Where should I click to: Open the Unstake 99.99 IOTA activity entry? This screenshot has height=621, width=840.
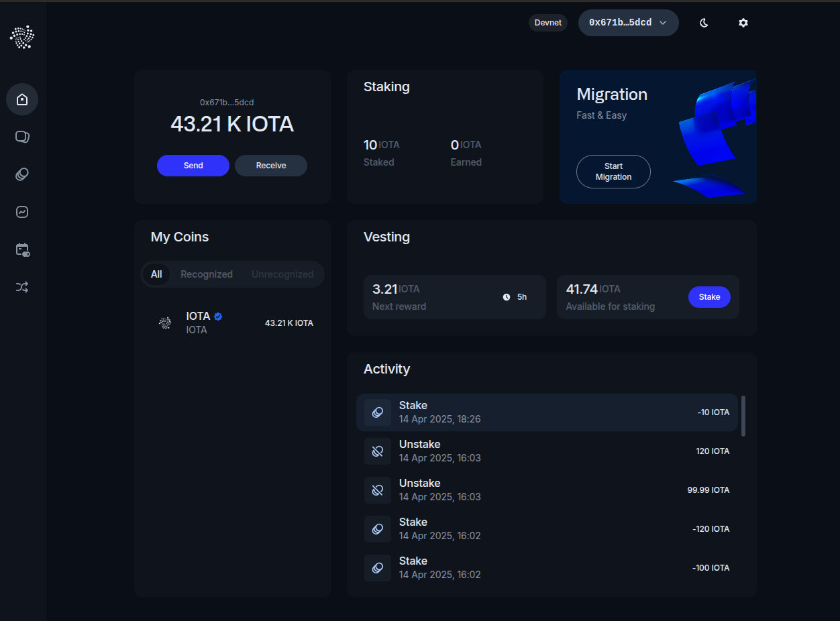pos(547,490)
